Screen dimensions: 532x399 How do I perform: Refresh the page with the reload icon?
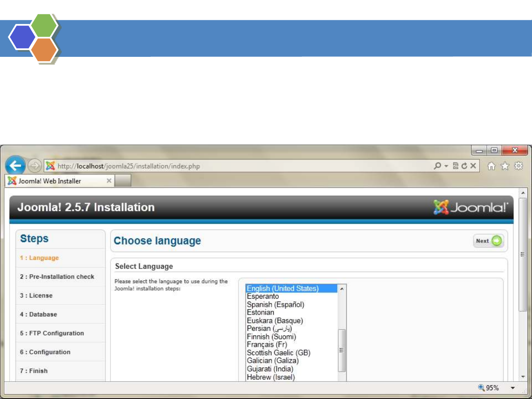(464, 166)
